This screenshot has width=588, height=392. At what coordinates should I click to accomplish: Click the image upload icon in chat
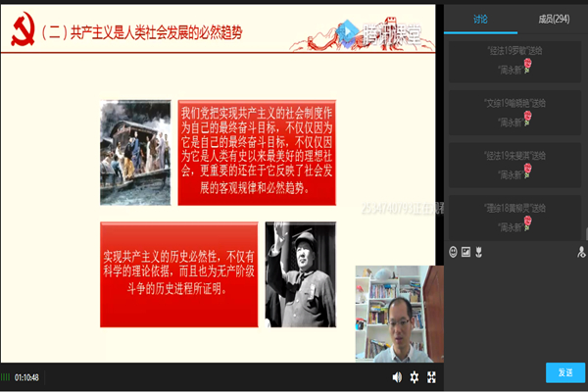[466, 252]
